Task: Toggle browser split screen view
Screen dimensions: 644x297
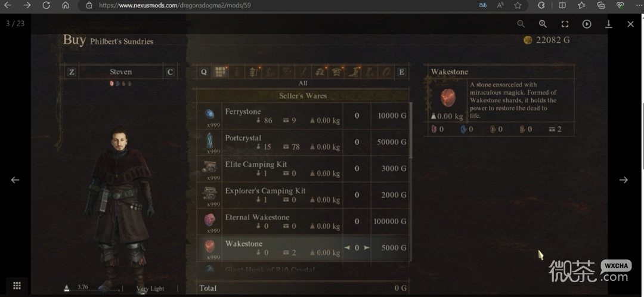Action: click(562, 5)
